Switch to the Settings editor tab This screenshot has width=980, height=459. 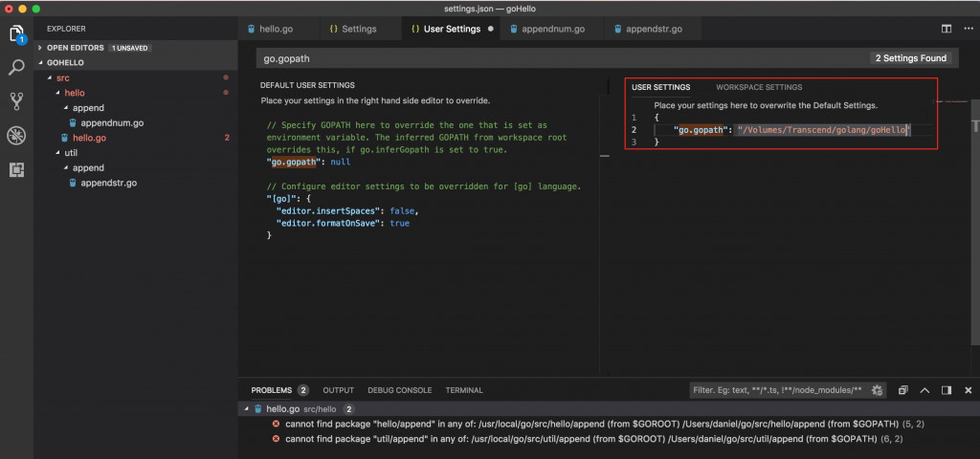tap(360, 29)
